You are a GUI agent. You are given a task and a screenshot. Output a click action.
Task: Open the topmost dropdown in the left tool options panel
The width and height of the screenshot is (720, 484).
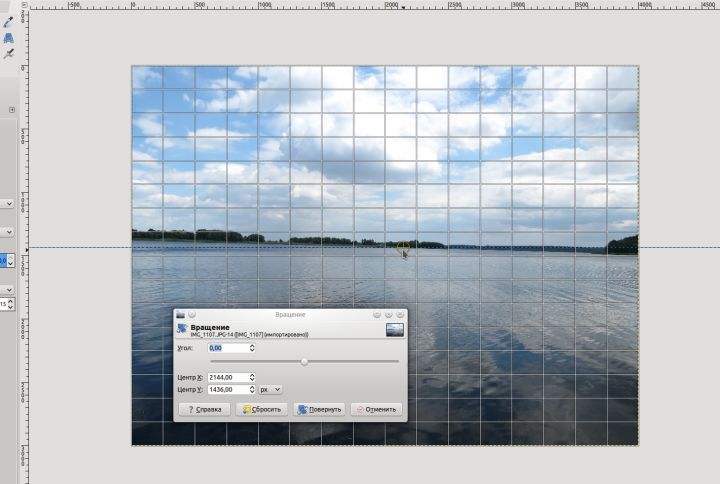(8, 203)
